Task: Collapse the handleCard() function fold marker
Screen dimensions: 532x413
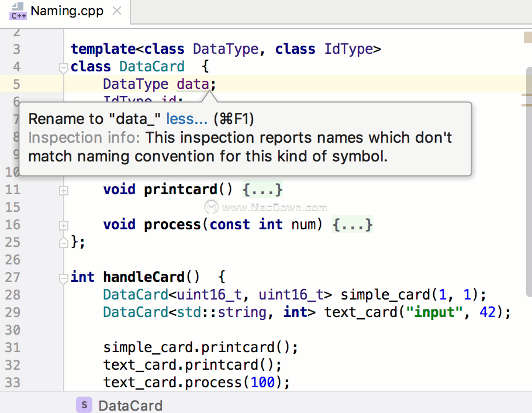Action: click(64, 279)
